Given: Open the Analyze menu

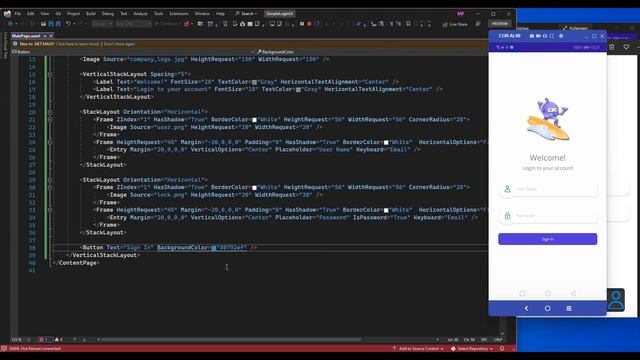Looking at the screenshot, I should pos(140,13).
